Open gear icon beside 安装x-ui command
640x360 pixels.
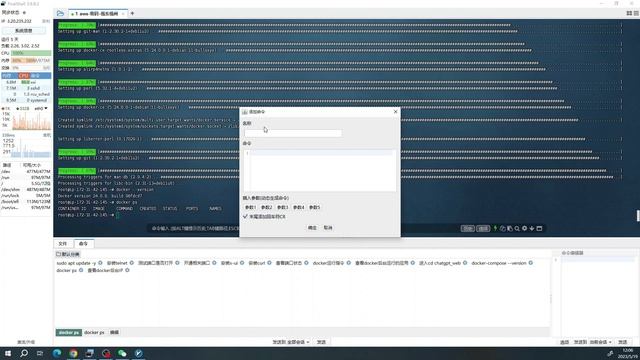click(x=242, y=263)
